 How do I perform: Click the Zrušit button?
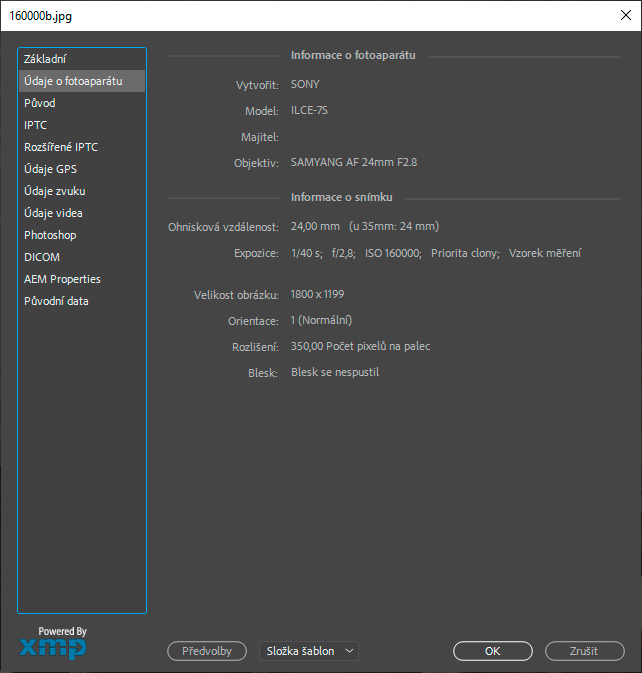point(584,651)
